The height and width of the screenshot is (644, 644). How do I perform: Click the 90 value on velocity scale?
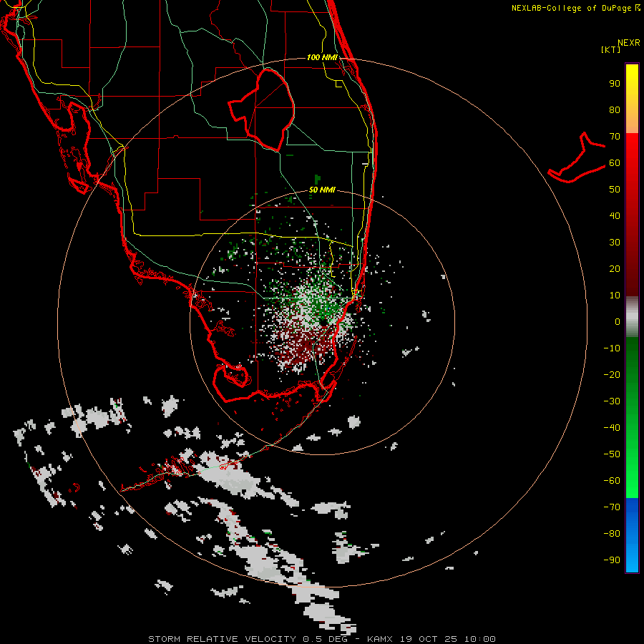[x=615, y=84]
